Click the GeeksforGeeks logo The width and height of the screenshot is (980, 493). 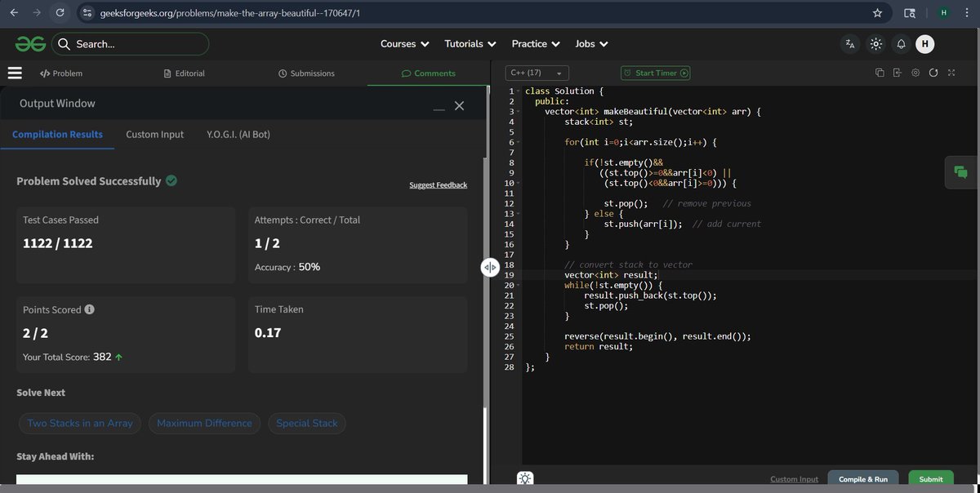click(x=29, y=44)
